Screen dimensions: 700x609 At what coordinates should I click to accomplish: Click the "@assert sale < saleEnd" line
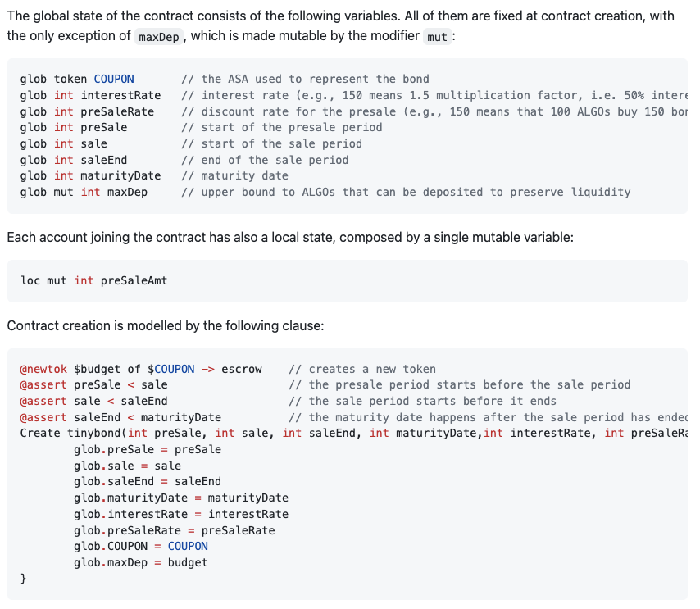click(x=93, y=401)
